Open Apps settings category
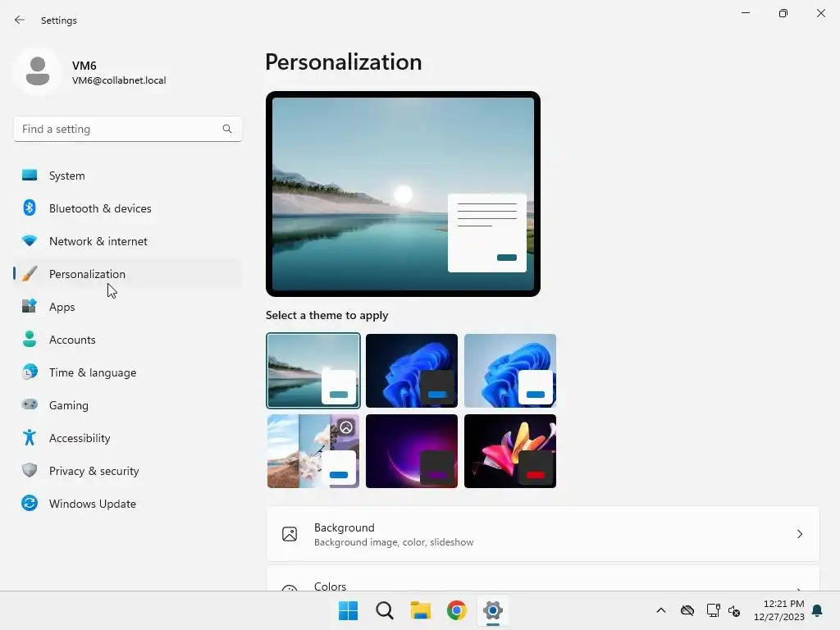 [128, 307]
